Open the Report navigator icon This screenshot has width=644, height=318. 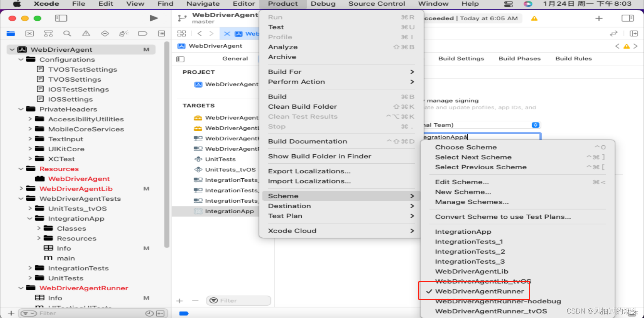pos(161,34)
